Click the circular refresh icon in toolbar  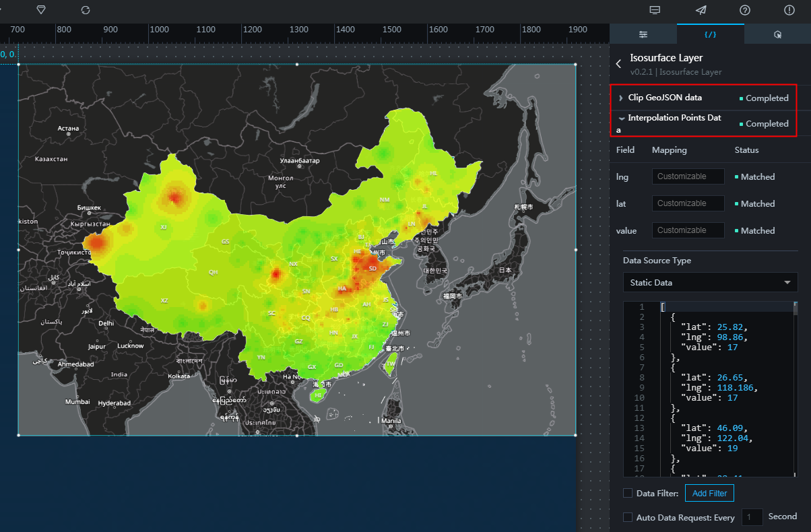coord(86,10)
